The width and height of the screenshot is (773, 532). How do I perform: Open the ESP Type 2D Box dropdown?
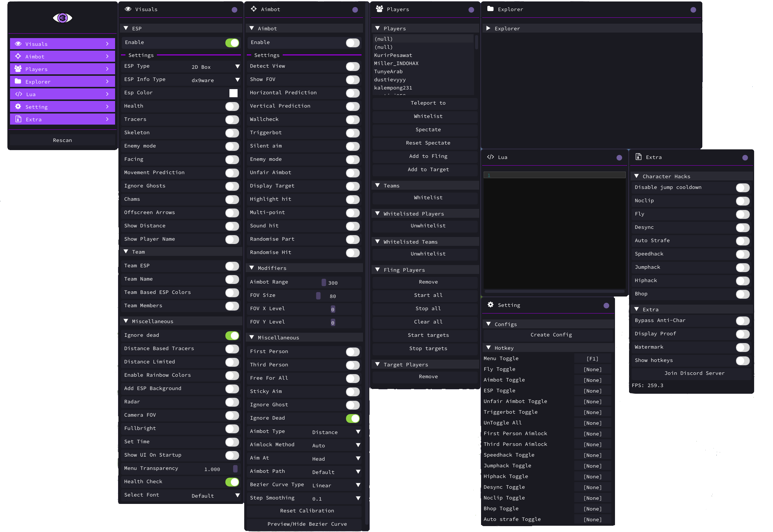215,67
